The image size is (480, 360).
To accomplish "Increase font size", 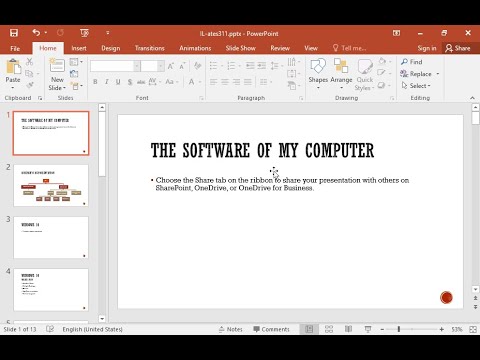I will 171,66.
